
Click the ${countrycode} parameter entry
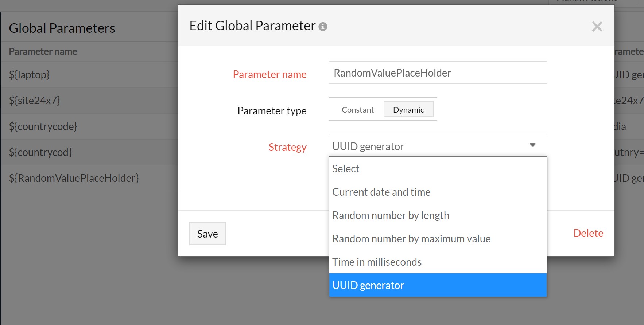click(43, 126)
